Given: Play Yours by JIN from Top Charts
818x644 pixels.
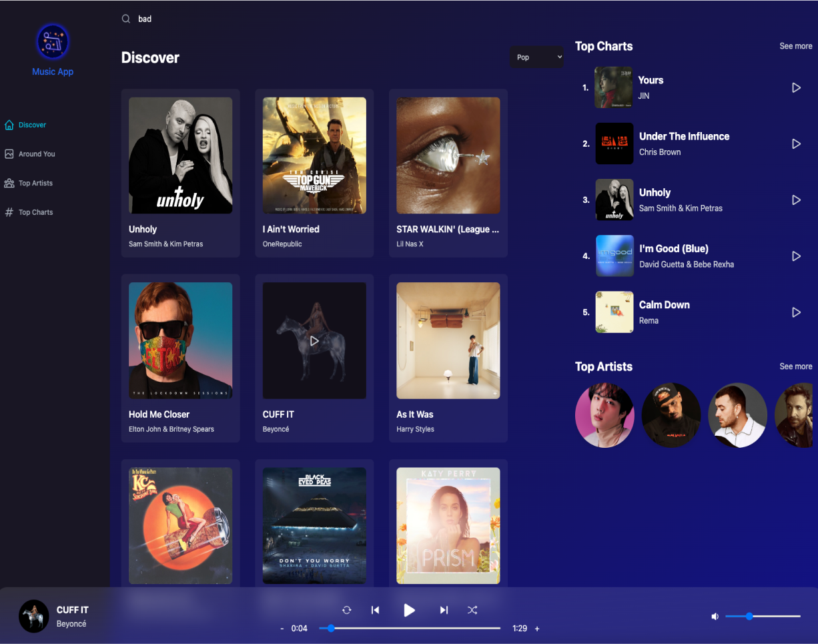Looking at the screenshot, I should click(796, 87).
